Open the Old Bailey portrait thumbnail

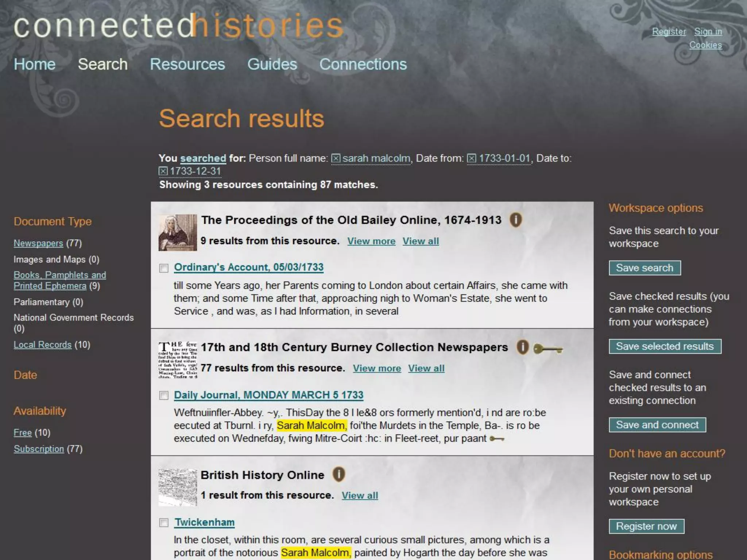[178, 233]
